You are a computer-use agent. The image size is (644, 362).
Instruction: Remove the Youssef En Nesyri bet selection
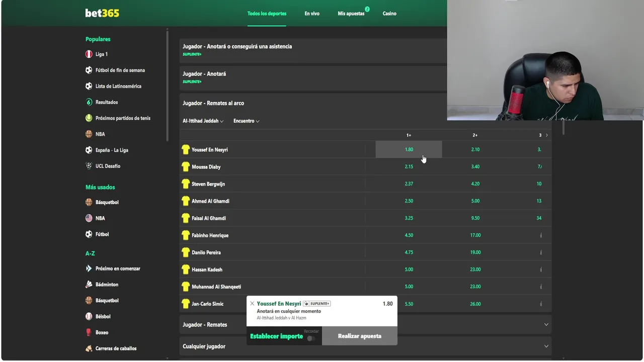tap(252, 304)
